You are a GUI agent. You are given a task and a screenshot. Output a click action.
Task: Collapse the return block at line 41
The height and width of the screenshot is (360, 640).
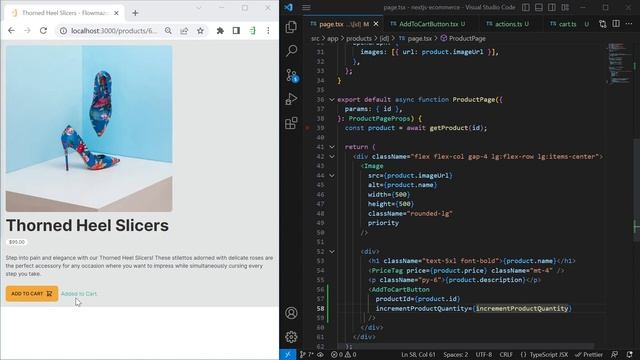(x=332, y=147)
